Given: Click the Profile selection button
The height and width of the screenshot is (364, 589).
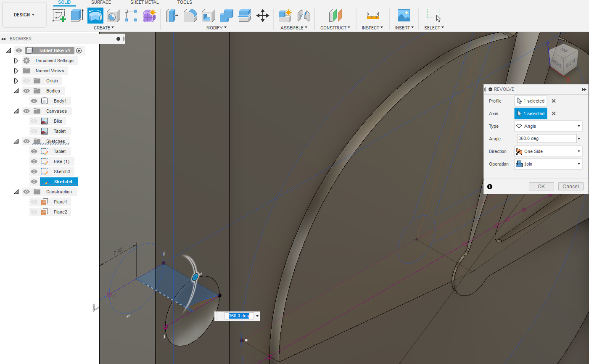Looking at the screenshot, I should coord(531,101).
